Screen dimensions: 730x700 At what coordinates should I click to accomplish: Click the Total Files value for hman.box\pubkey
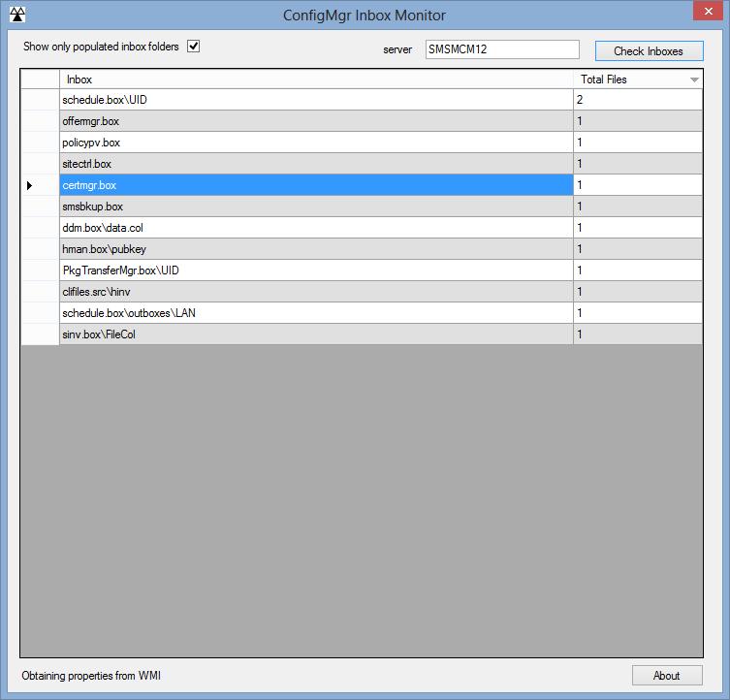(x=638, y=249)
